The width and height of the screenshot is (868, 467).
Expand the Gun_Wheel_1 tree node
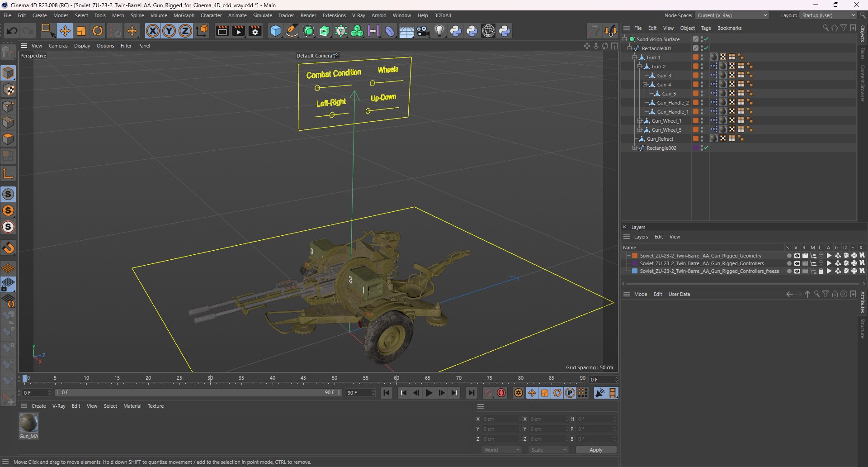pyautogui.click(x=640, y=121)
